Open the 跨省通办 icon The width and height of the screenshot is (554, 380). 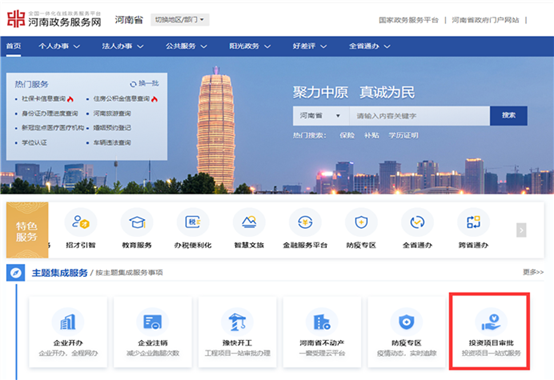(473, 222)
